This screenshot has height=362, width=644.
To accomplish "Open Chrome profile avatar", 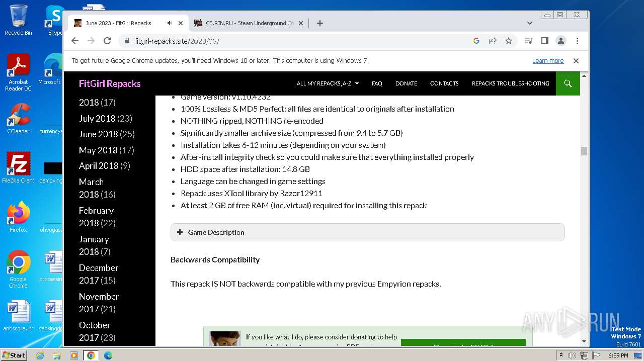I will click(x=561, y=41).
